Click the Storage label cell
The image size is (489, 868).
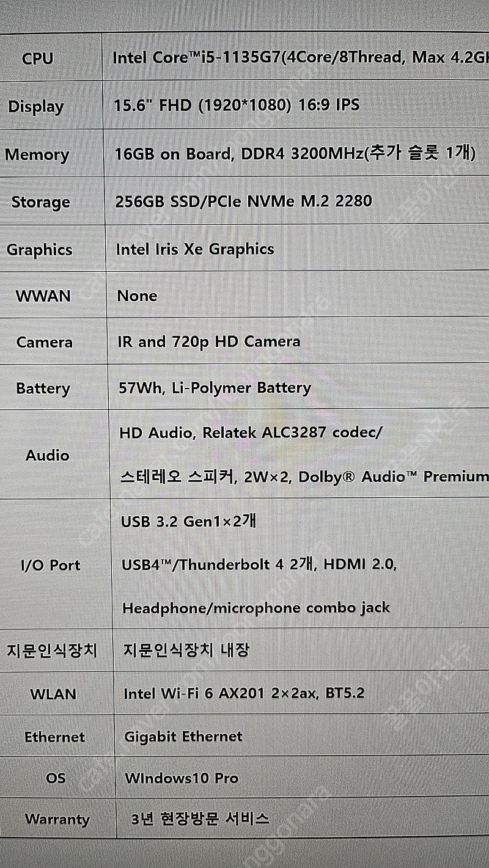40,202
